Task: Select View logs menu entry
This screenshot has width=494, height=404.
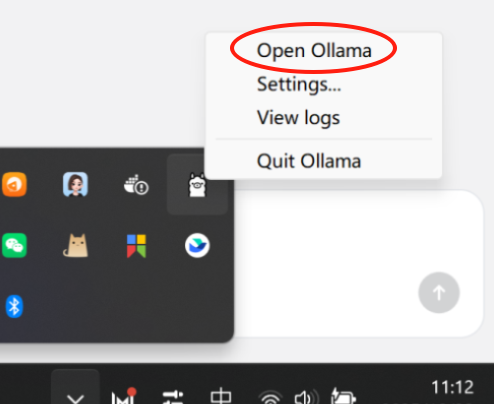Action: pyautogui.click(x=298, y=118)
